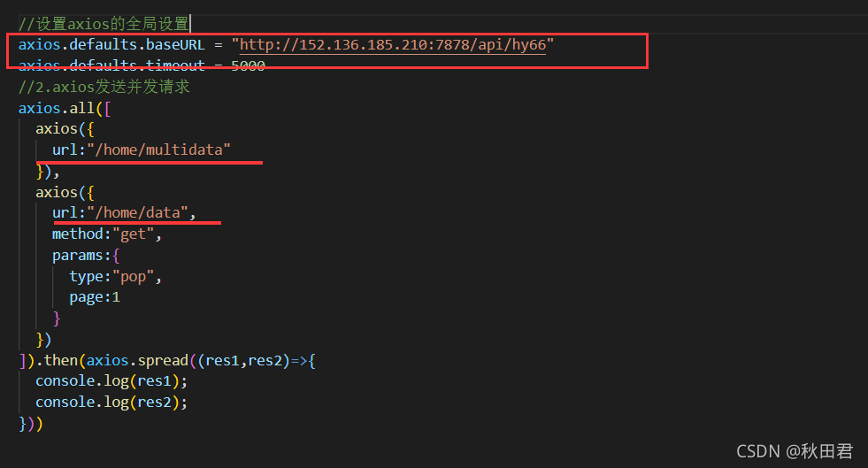Viewport: 868px width, 468px height.
Task: Click the 5000 timeout value
Action: click(248, 65)
